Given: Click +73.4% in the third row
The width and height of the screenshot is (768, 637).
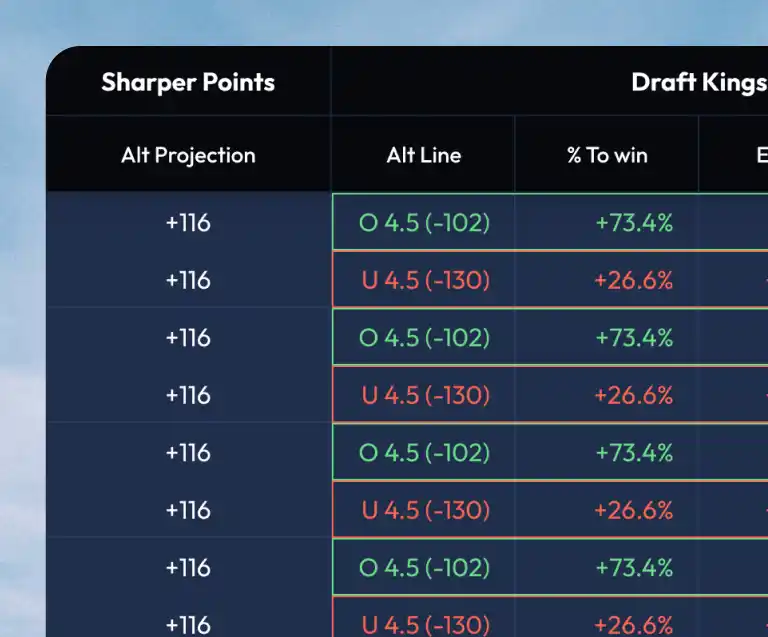Looking at the screenshot, I should tap(633, 337).
